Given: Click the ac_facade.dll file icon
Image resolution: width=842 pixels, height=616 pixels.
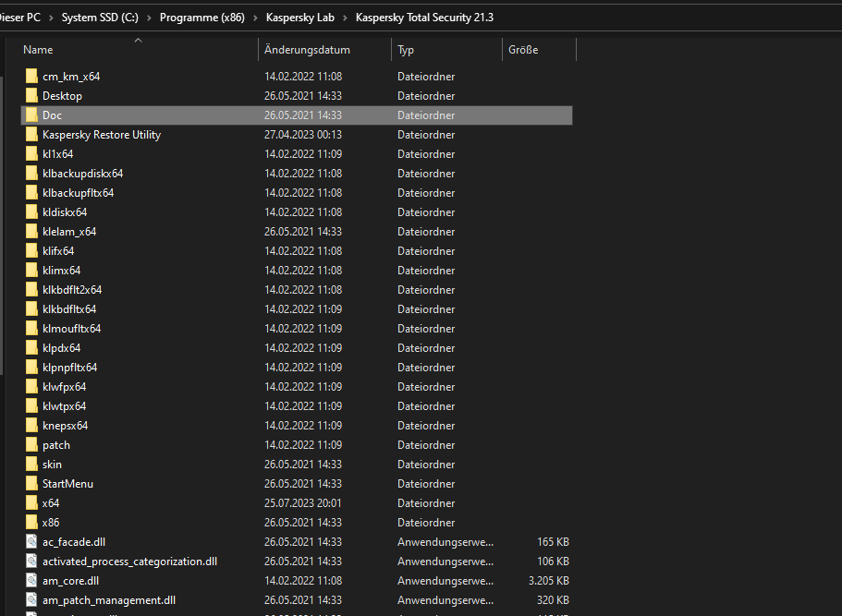Looking at the screenshot, I should tap(31, 541).
